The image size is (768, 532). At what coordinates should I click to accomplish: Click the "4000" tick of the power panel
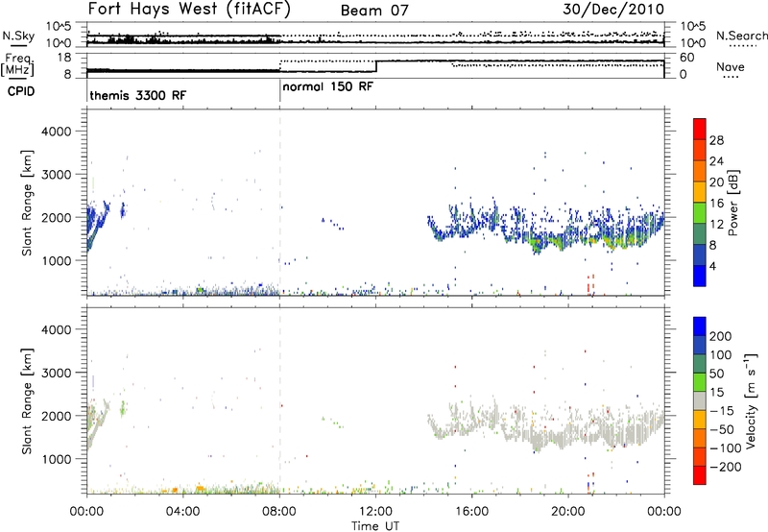(57, 132)
